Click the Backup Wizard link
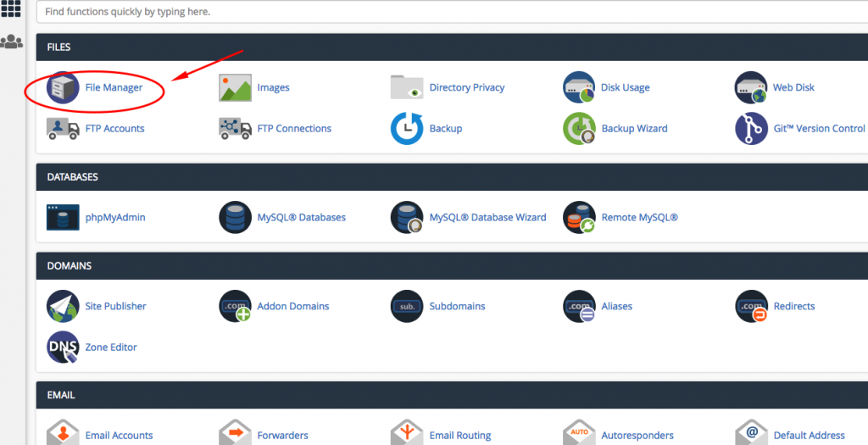This screenshot has height=445, width=868. (634, 128)
